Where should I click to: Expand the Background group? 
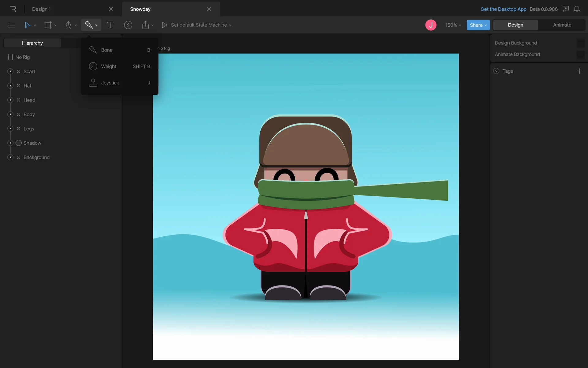[10, 157]
